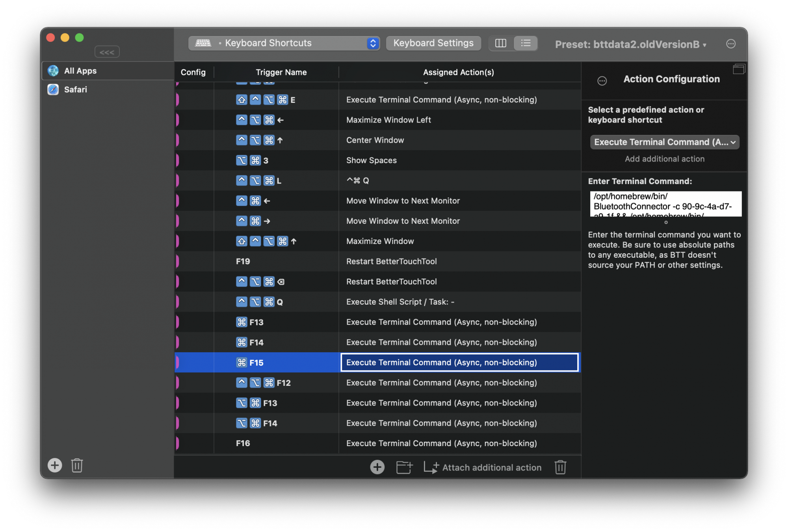Delete selected trigger with bottom-center trash icon
This screenshot has width=788, height=532.
coord(560,467)
